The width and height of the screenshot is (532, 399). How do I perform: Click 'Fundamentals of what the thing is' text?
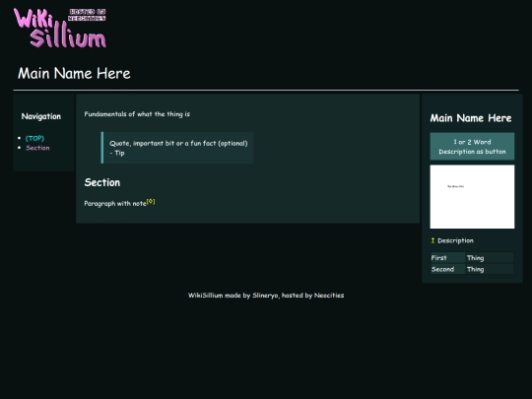[137, 114]
